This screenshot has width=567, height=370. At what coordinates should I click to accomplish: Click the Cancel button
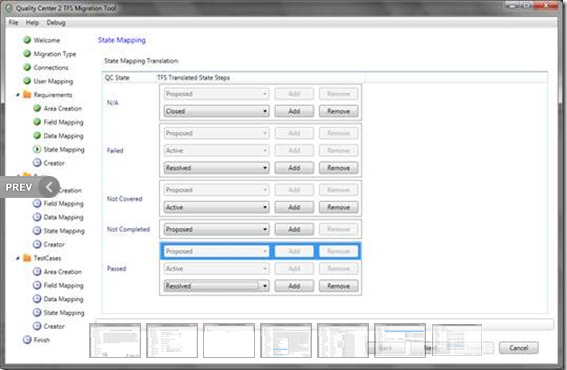[519, 348]
